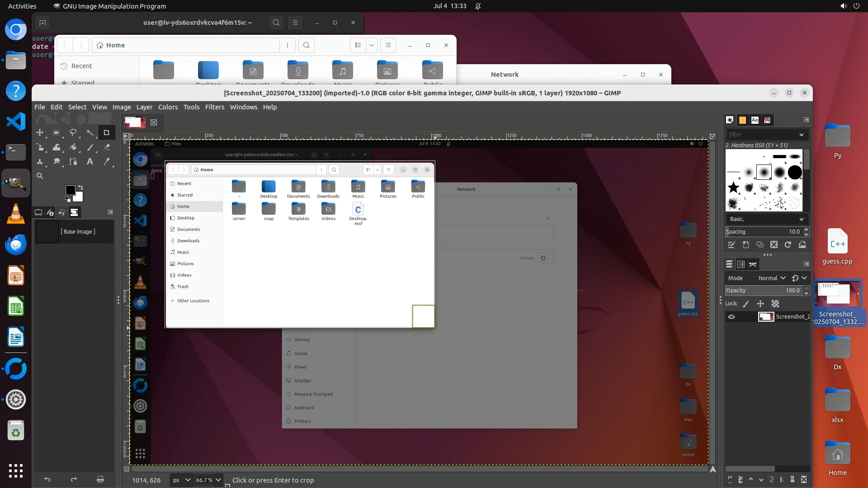This screenshot has width=868, height=488.
Task: Select the solid black round brush thumbnail
Action: coord(794,172)
